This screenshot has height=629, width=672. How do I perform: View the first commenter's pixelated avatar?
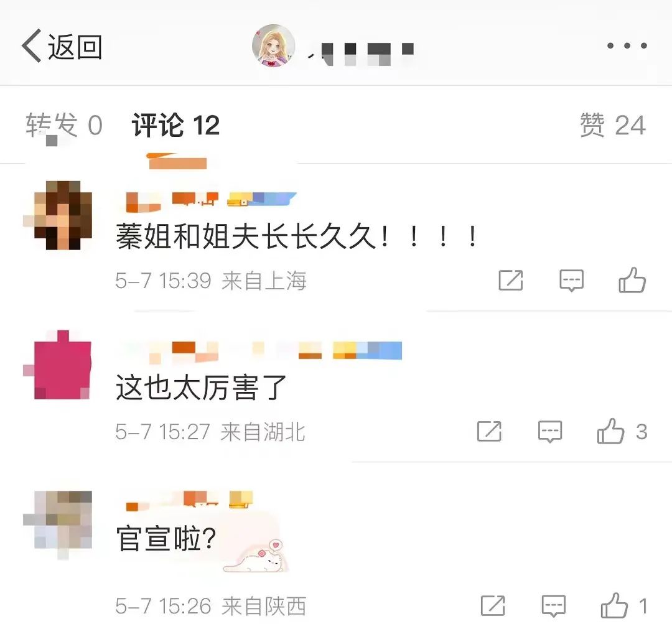pyautogui.click(x=63, y=215)
